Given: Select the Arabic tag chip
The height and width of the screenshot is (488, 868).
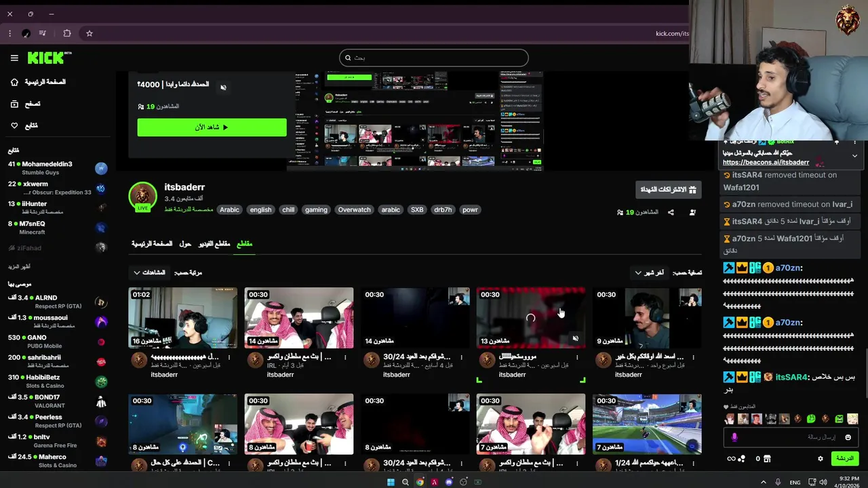Looking at the screenshot, I should pyautogui.click(x=229, y=210).
